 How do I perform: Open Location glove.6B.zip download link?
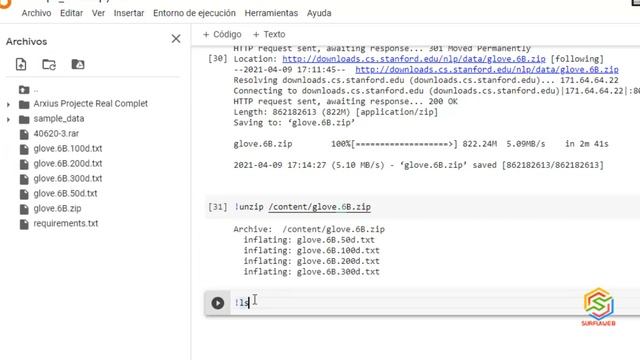coord(414,59)
